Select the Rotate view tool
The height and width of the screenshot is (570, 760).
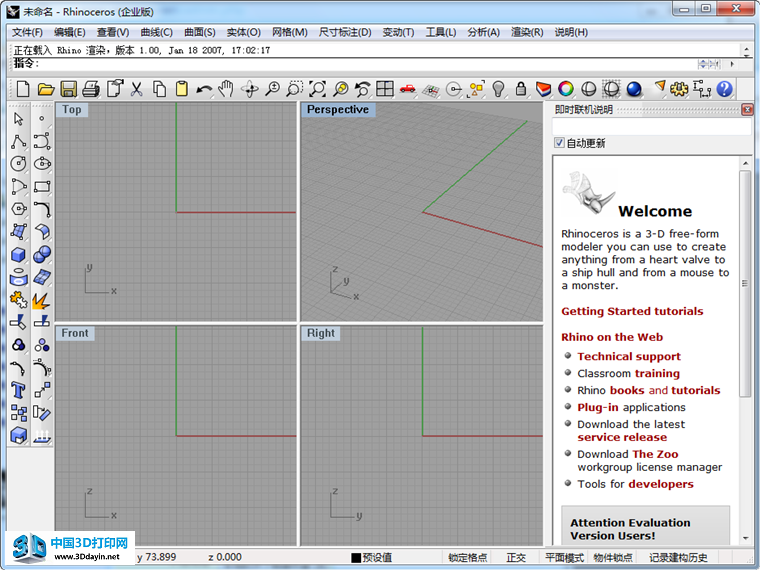(250, 89)
